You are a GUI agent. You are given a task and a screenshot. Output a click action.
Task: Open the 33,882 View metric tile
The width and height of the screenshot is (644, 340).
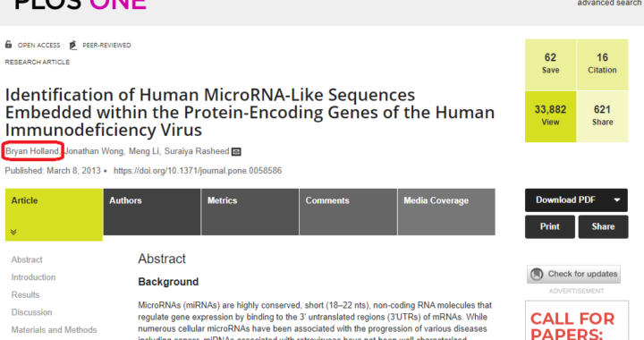550,116
